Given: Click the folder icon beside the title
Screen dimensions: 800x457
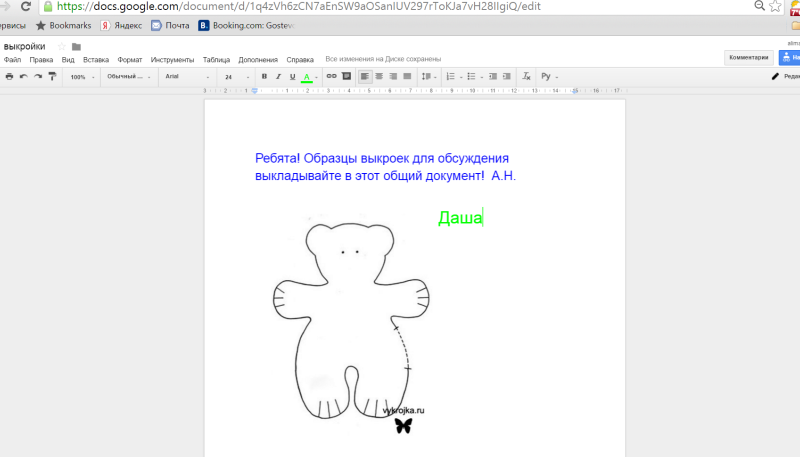Looking at the screenshot, I should [x=76, y=46].
